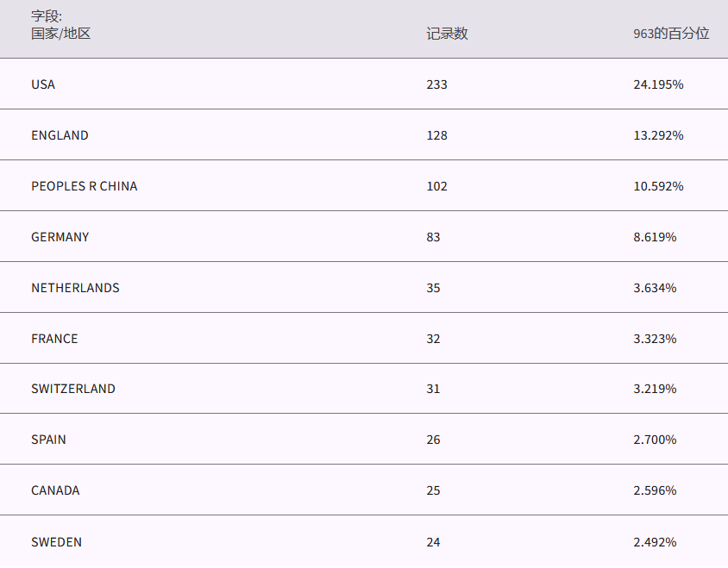728x568 pixels.
Task: Select the ENGLAND country entry
Action: pyautogui.click(x=60, y=135)
